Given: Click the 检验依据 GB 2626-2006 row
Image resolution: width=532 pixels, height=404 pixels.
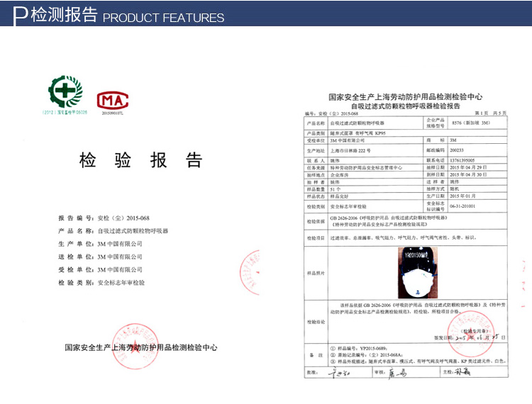Looking at the screenshot, I should (x=404, y=221).
